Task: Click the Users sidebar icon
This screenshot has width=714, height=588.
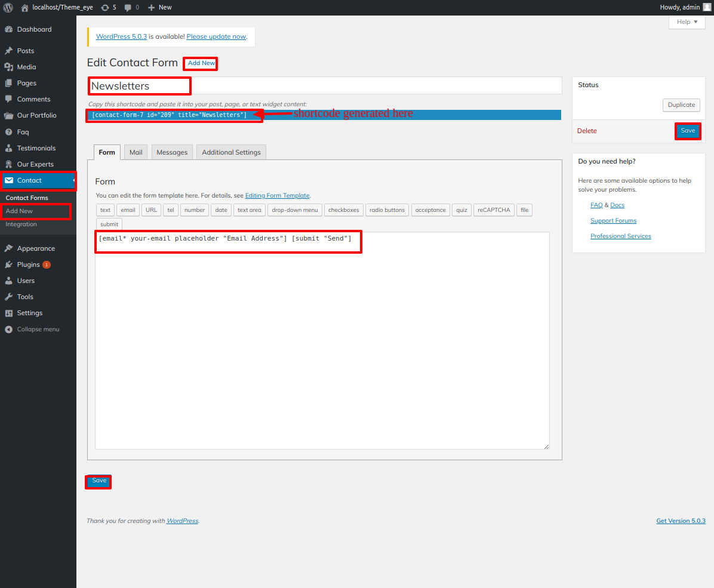Action: (x=8, y=281)
